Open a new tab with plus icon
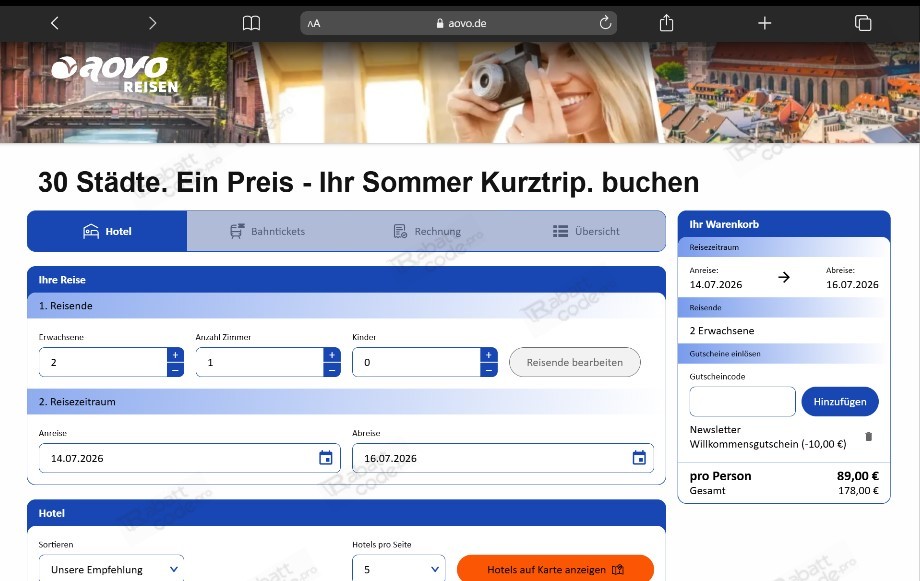The height and width of the screenshot is (581, 920). [x=765, y=23]
